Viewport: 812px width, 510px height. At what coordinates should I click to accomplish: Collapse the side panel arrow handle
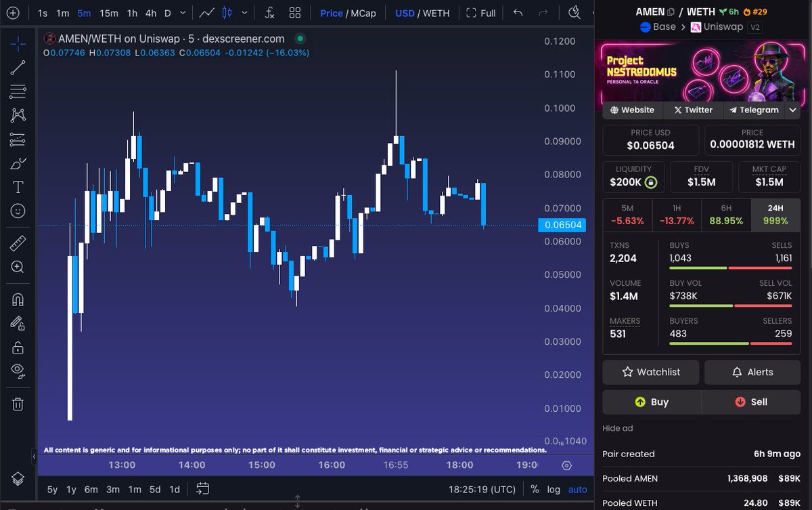coord(35,456)
